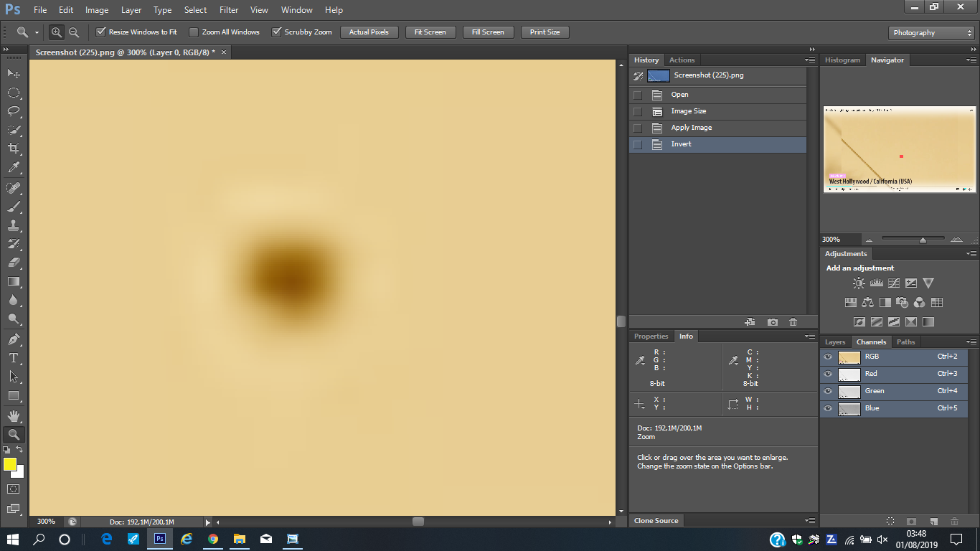Switch to the Layers tab
Screen dimensions: 980x551
pyautogui.click(x=835, y=342)
